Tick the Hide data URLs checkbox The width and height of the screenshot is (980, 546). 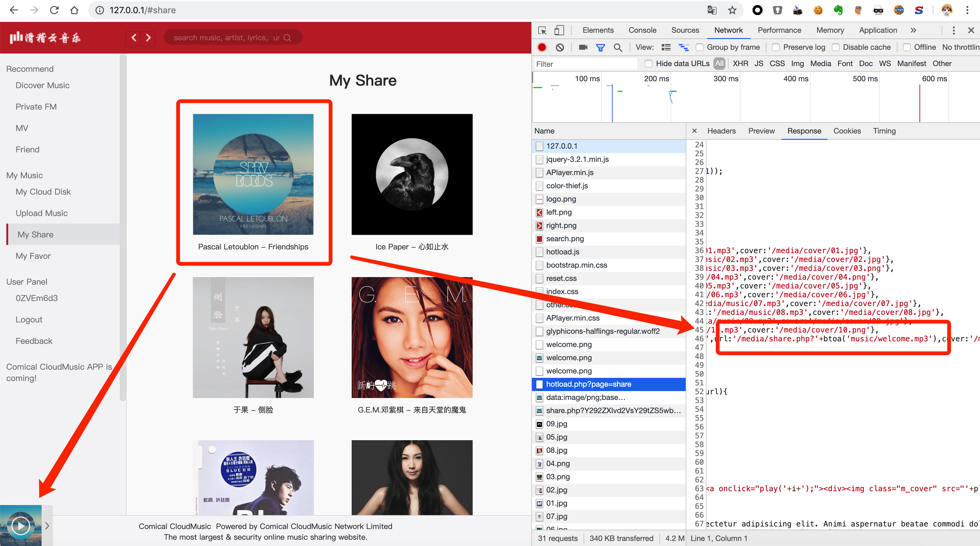tap(649, 64)
